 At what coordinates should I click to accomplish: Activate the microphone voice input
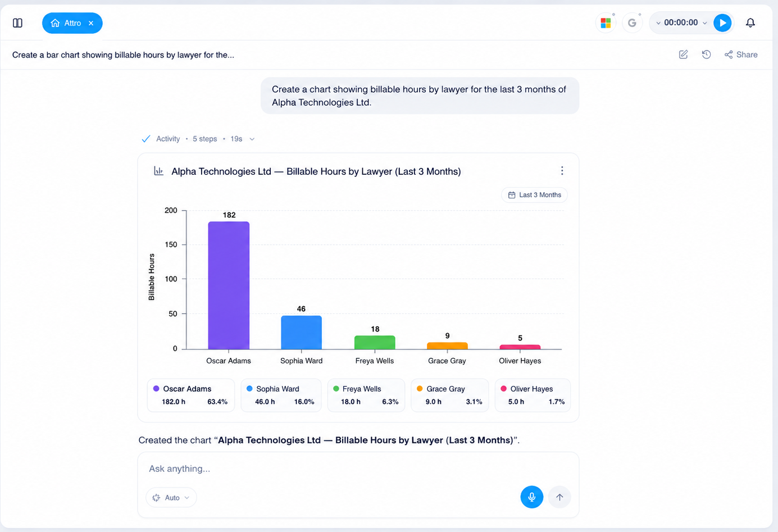point(532,497)
